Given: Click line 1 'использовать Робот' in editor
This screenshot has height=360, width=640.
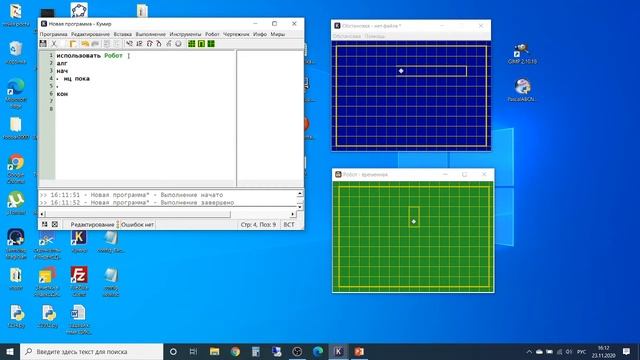Looking at the screenshot, I should click(89, 56).
